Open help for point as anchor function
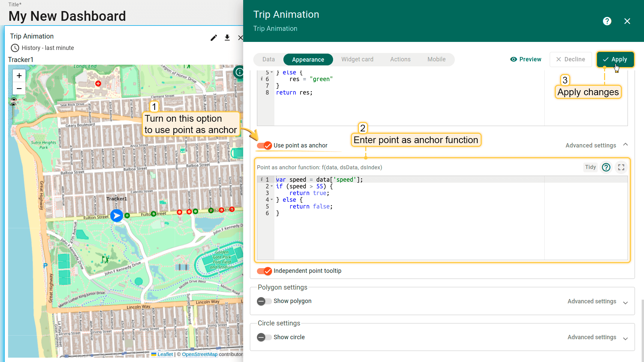This screenshot has width=644, height=362. pos(606,167)
